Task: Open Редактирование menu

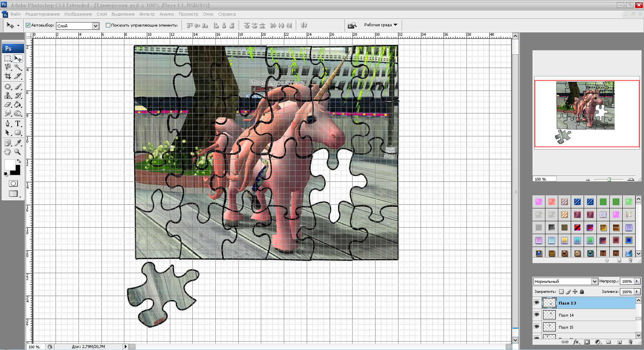Action: click(x=42, y=14)
